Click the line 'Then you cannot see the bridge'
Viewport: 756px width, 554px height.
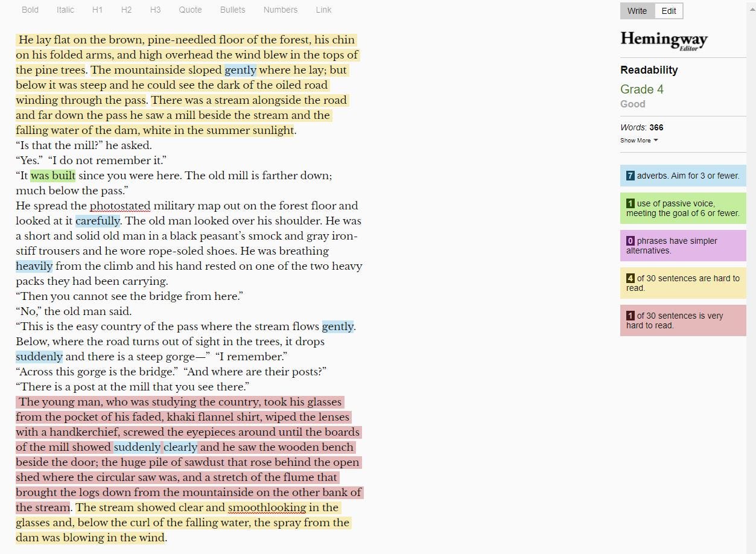[130, 296]
